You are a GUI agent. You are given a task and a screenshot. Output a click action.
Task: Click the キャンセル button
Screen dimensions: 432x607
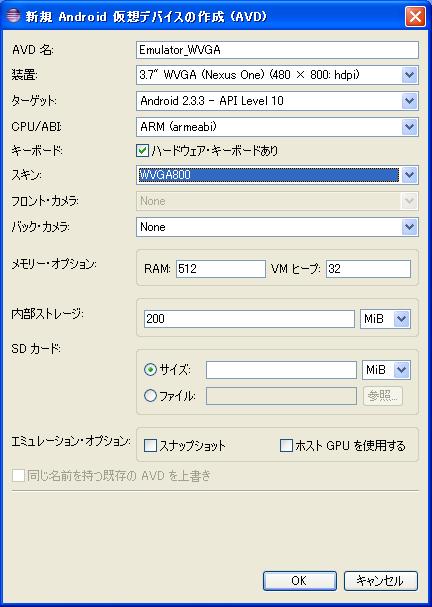(x=381, y=581)
